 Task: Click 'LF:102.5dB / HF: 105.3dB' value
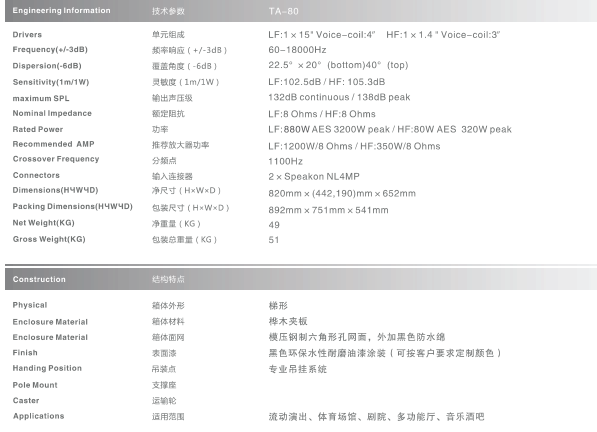(326, 82)
